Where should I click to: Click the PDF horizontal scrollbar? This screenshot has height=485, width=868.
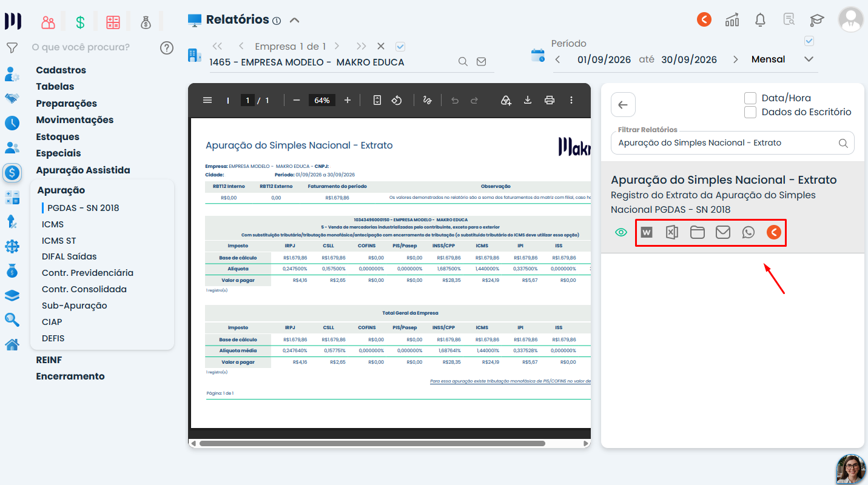click(372, 443)
